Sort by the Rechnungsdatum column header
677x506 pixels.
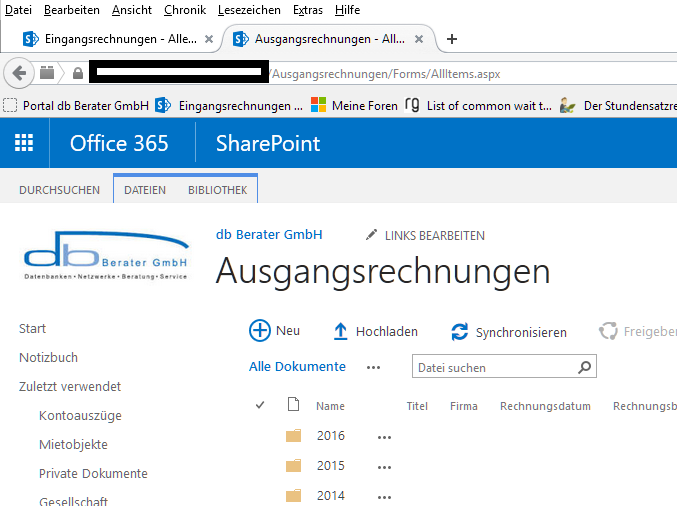(x=545, y=406)
